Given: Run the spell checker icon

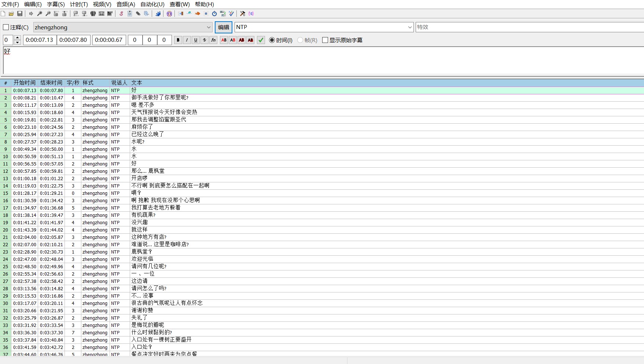Looking at the screenshot, I should [x=231, y=14].
